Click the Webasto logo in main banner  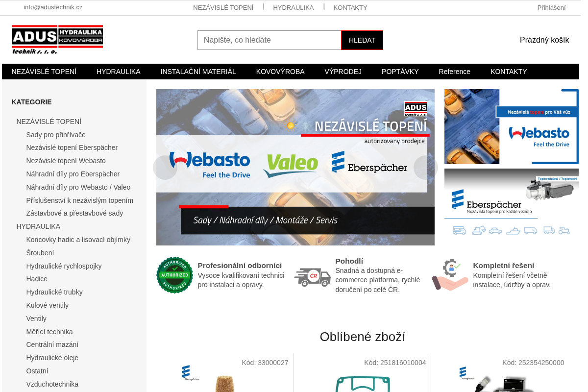pyautogui.click(x=210, y=165)
